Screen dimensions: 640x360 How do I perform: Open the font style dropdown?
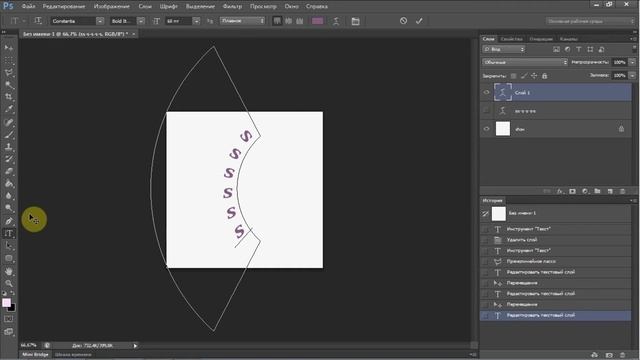pyautogui.click(x=141, y=21)
